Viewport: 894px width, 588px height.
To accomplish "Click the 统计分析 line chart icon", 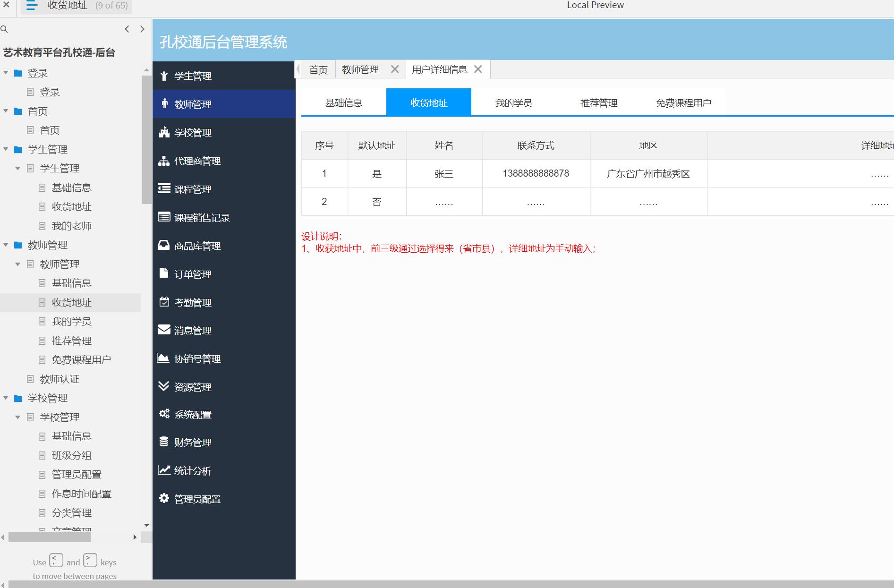I will tap(164, 470).
